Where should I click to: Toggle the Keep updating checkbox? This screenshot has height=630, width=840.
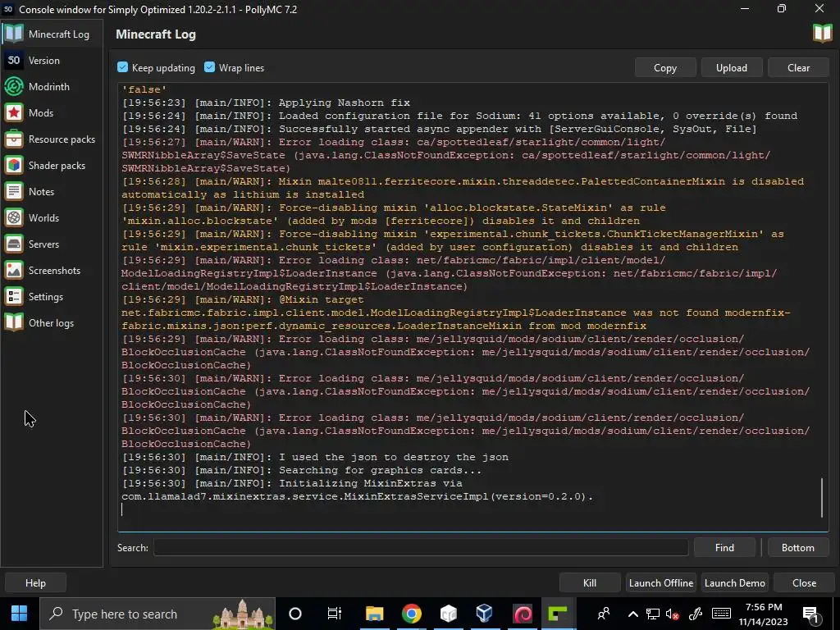(123, 67)
